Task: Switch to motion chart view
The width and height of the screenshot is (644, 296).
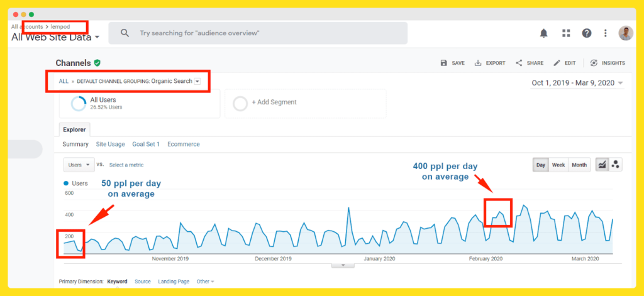Action: click(616, 165)
